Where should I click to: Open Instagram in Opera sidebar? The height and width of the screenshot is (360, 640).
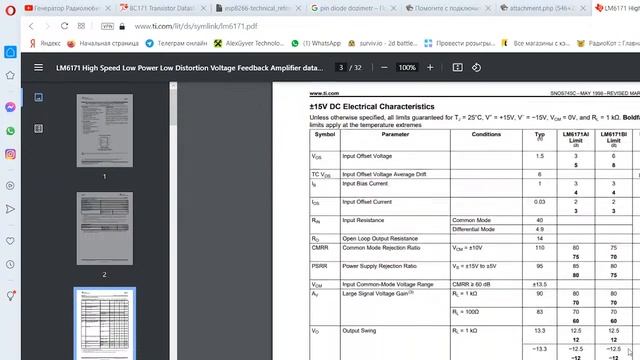10,154
